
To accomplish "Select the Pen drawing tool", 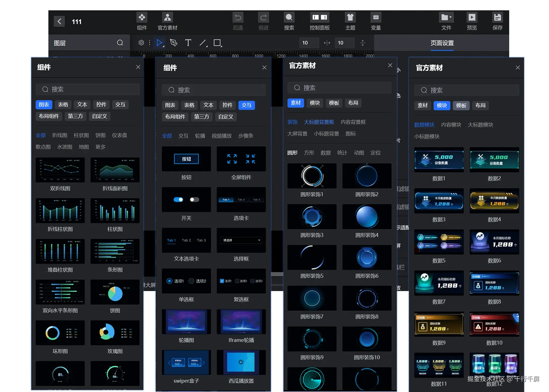I will click(x=174, y=43).
